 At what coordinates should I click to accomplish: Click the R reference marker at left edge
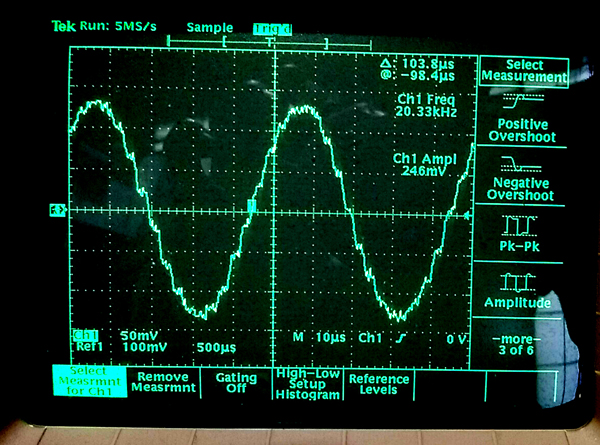point(58,210)
